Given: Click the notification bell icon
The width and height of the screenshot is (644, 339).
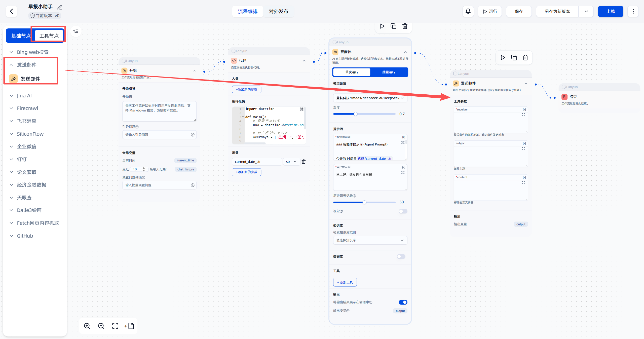Looking at the screenshot, I should pos(468,11).
